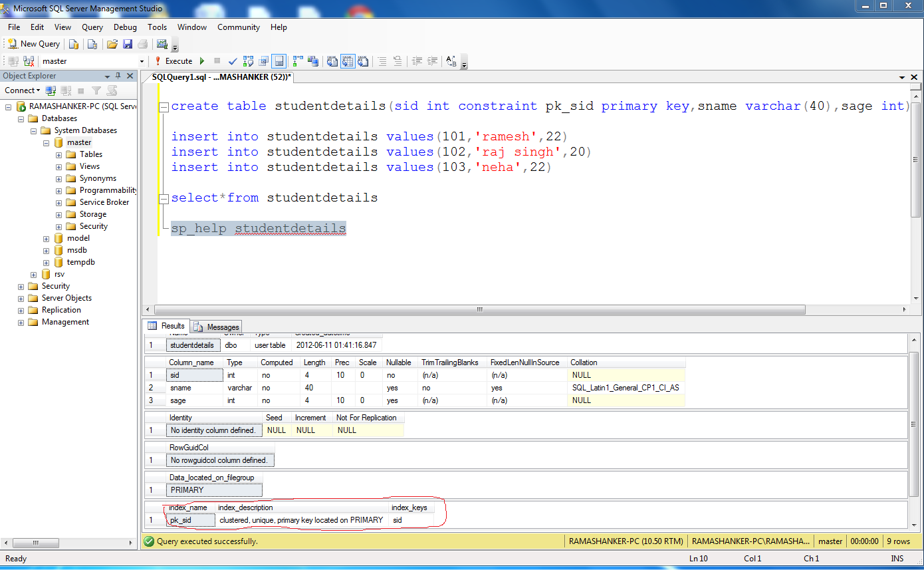Select the Display Estimated Execution Plan icon
The image size is (924, 570).
click(247, 61)
